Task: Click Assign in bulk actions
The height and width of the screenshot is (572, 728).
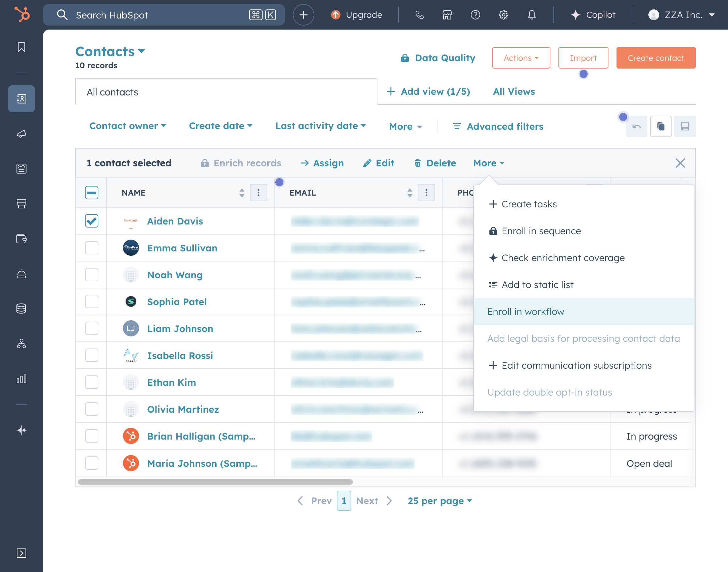Action: click(322, 163)
